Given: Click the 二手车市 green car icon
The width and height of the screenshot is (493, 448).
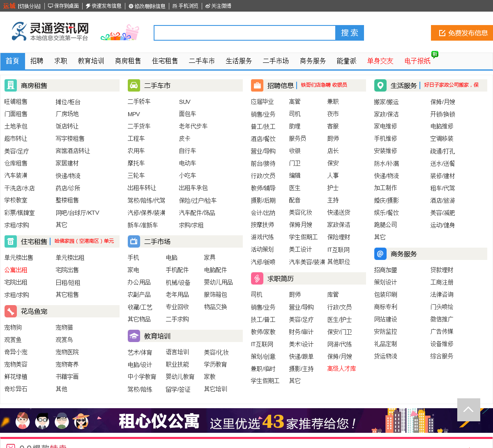Looking at the screenshot, I should coord(134,85).
